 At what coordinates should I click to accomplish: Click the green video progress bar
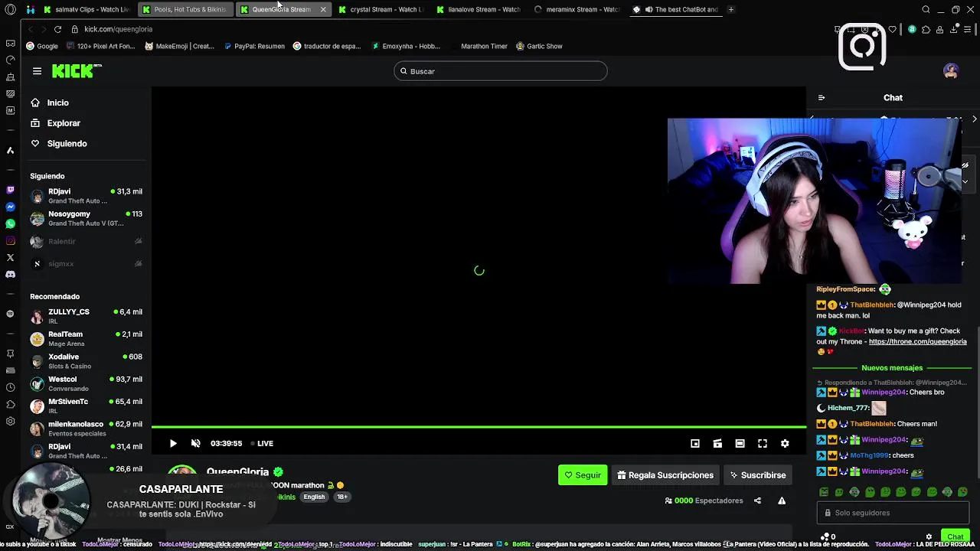coord(479,426)
